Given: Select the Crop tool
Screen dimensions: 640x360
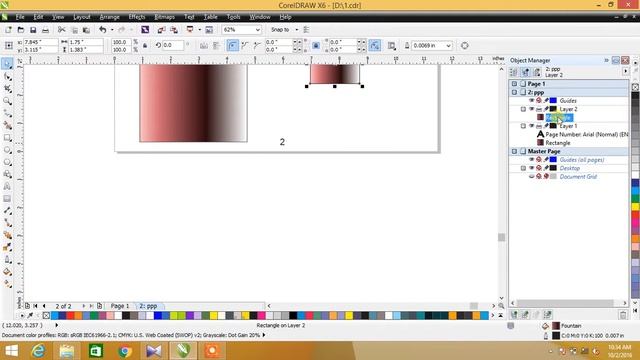Looking at the screenshot, I should [7, 89].
